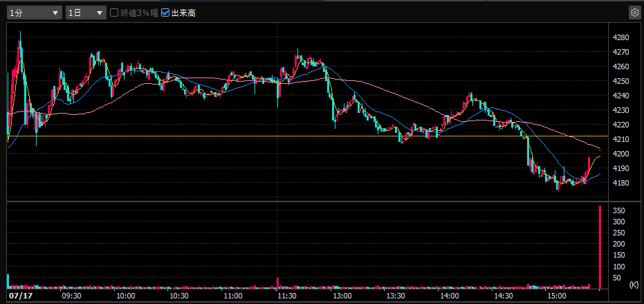This screenshot has width=644, height=304.
Task: Click the opening volume bar at 09:00
Action: pos(8,282)
